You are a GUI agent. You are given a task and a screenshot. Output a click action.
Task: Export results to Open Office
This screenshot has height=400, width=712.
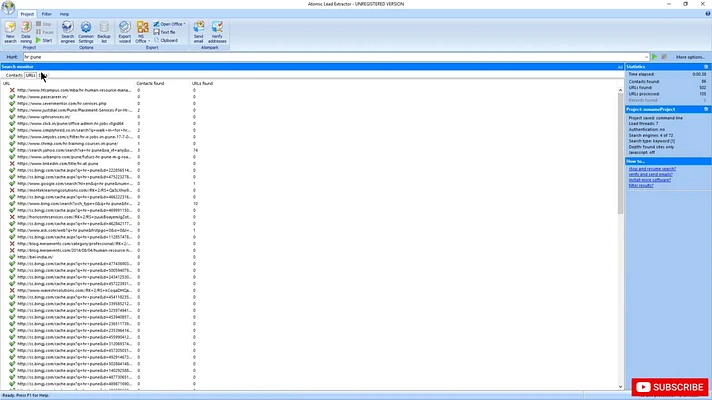coord(169,24)
